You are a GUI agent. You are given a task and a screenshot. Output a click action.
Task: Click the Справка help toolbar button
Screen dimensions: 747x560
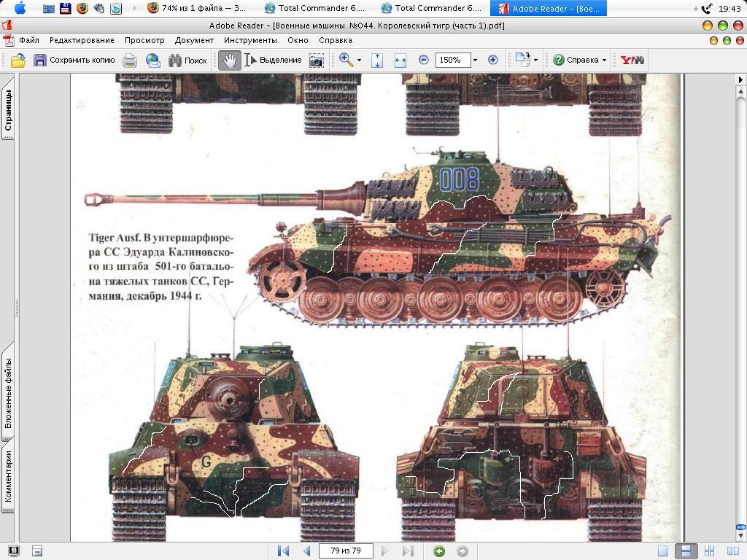point(576,60)
